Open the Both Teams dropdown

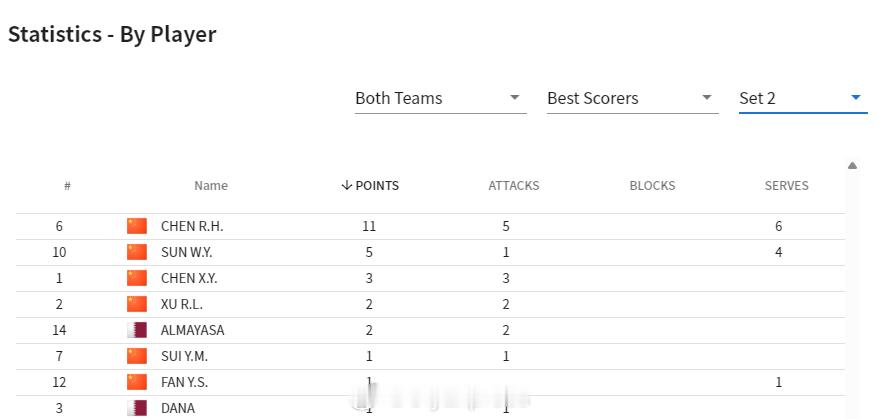click(x=440, y=98)
